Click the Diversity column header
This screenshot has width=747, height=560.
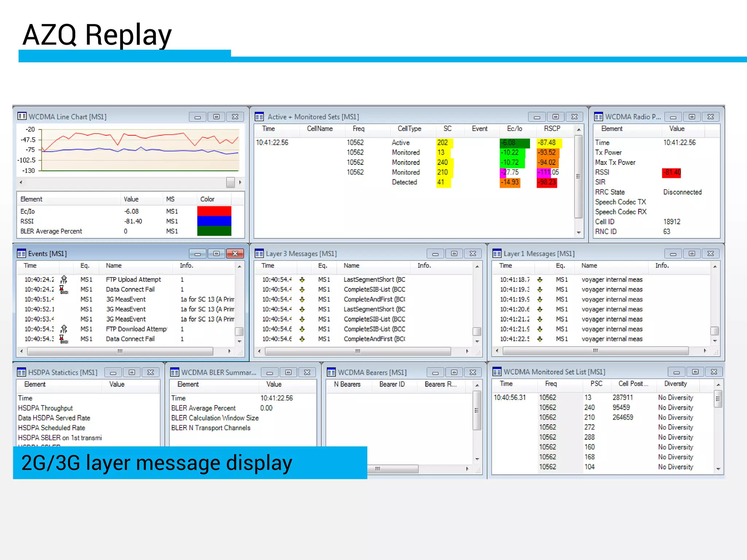tap(675, 384)
